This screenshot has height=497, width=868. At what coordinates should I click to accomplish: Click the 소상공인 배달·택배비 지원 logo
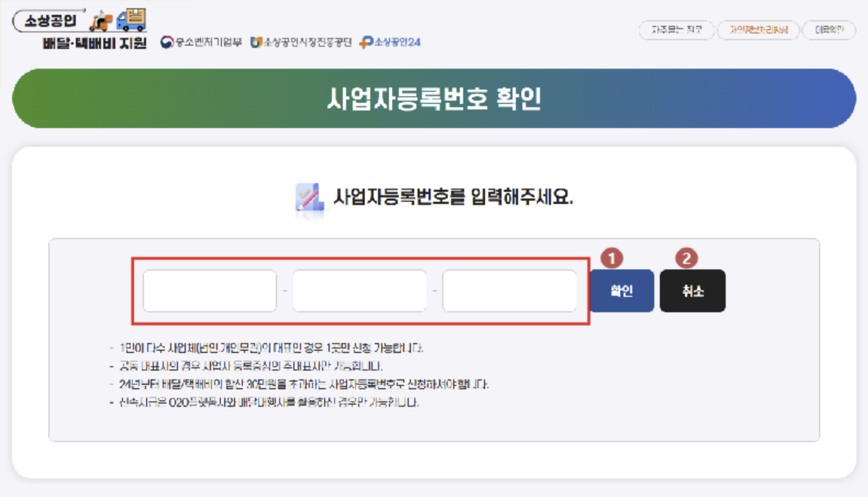tap(80, 29)
